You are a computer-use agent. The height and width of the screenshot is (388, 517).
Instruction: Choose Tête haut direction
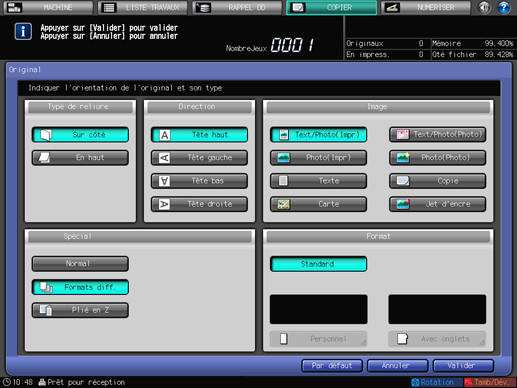pos(199,135)
